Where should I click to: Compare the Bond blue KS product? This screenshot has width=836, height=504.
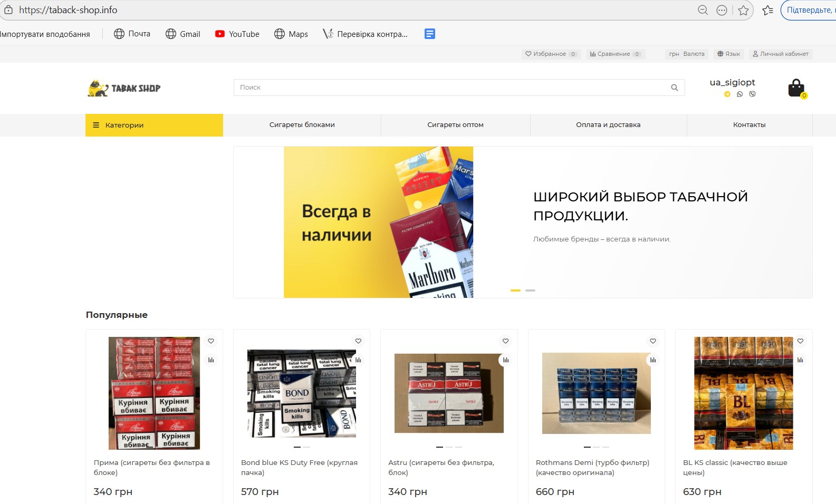point(358,360)
